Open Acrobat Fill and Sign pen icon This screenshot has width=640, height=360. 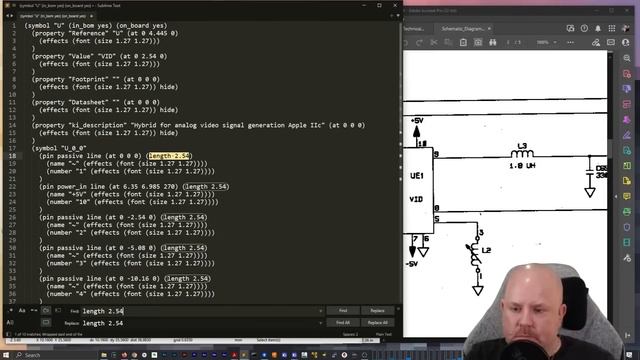(627, 135)
